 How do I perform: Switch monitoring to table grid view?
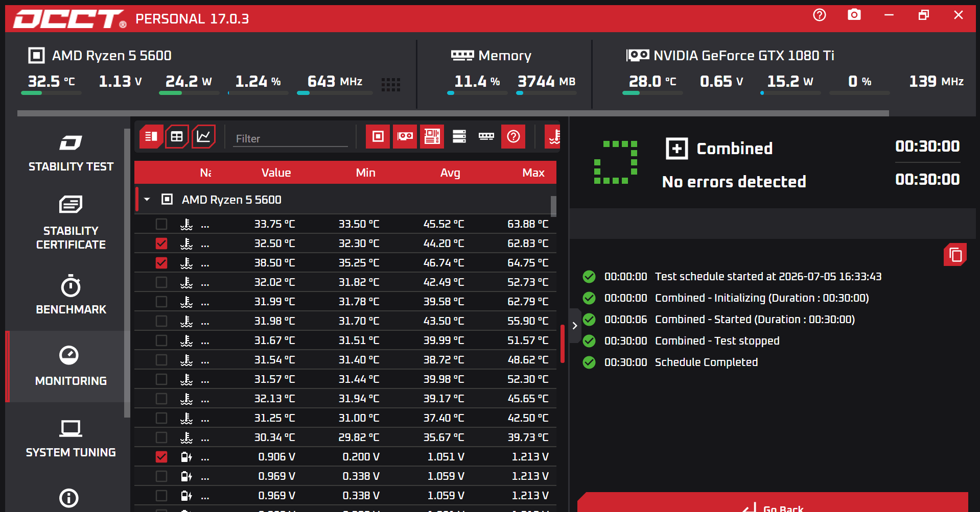(177, 136)
